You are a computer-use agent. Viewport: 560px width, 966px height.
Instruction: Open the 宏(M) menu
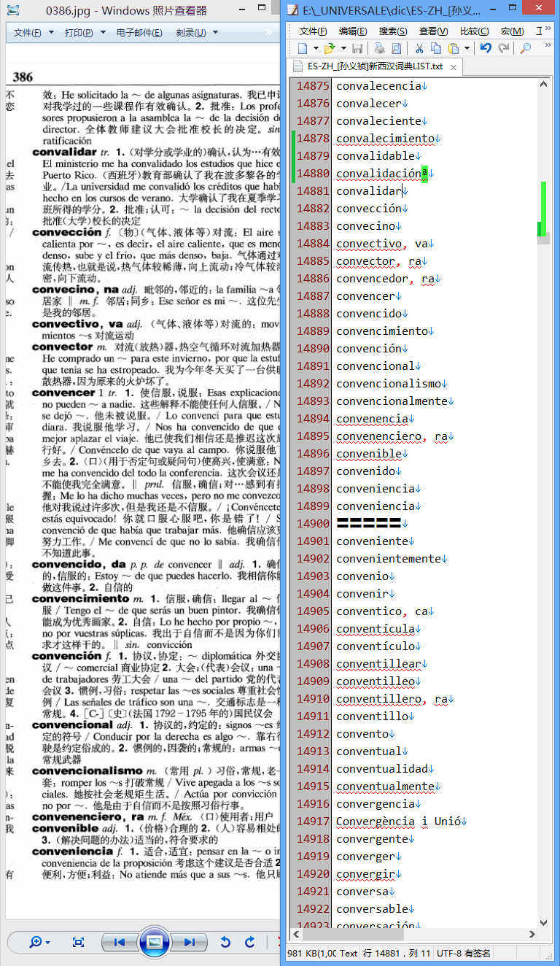(512, 31)
